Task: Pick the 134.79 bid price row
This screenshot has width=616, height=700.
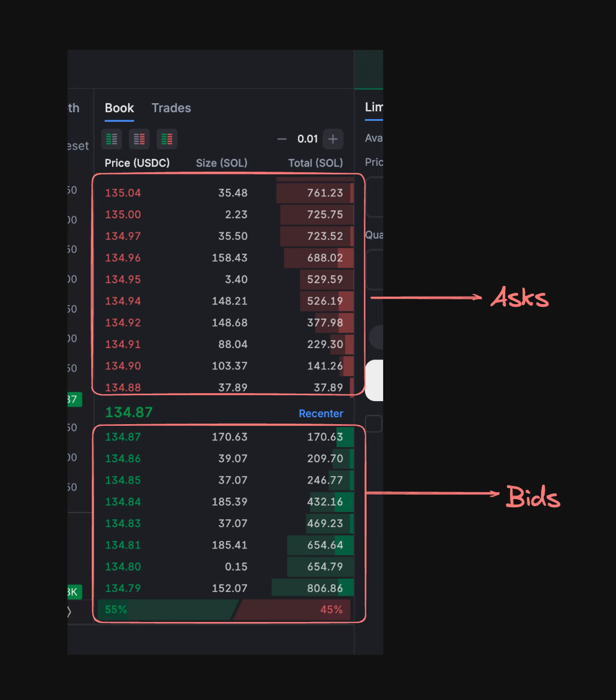Action: (123, 588)
